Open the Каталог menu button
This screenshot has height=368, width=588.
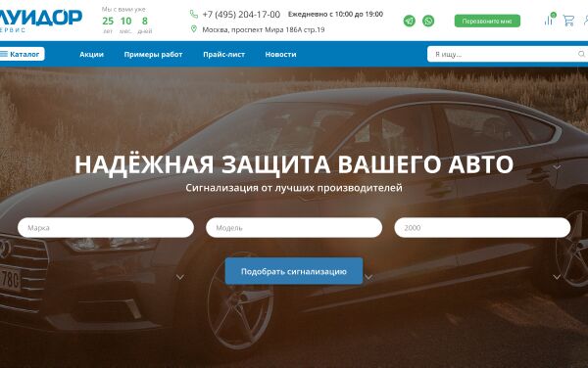pos(23,54)
